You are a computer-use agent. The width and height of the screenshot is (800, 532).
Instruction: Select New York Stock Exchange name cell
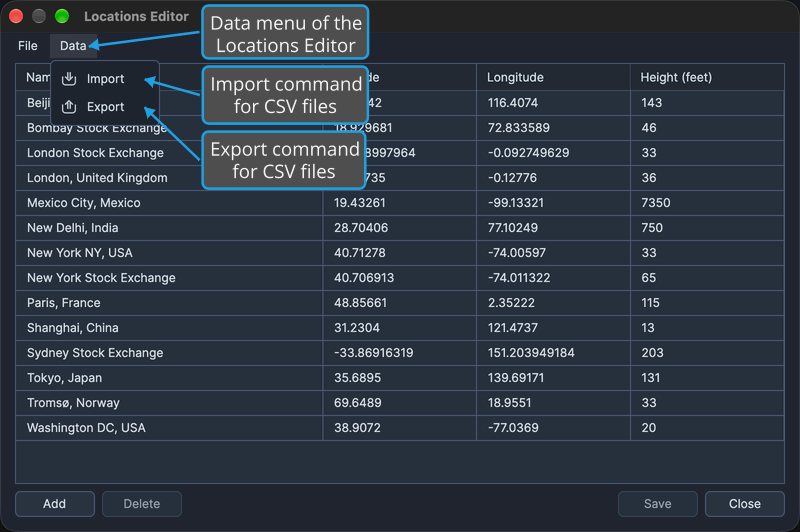click(169, 278)
